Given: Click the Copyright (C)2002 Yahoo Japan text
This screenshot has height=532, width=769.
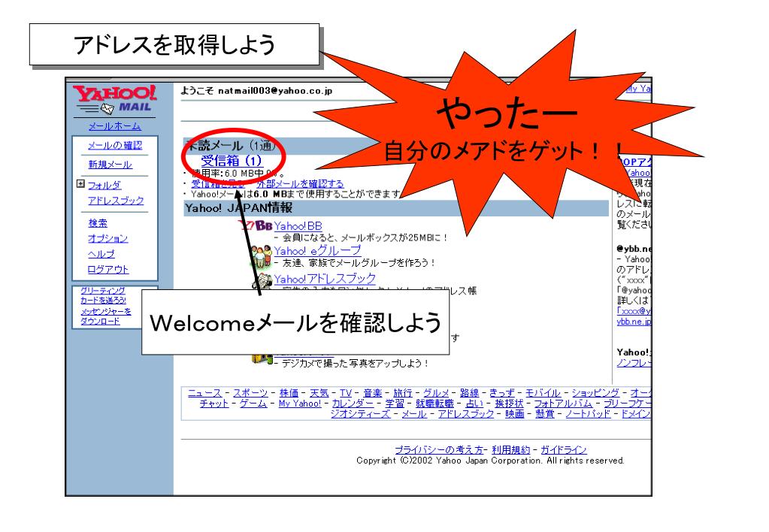Looking at the screenshot, I should [490, 461].
